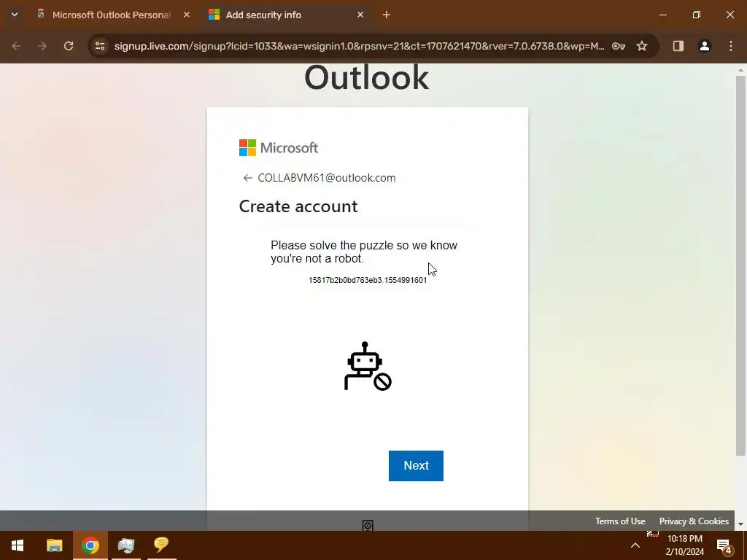
Task: Close the Microsoft Outlook Personal tab
Action: [187, 15]
